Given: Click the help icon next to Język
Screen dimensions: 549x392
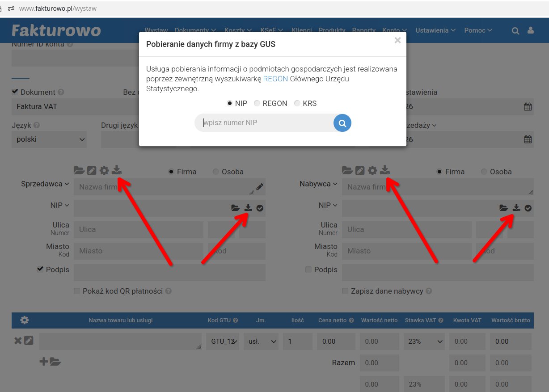Looking at the screenshot, I should click(37, 126).
